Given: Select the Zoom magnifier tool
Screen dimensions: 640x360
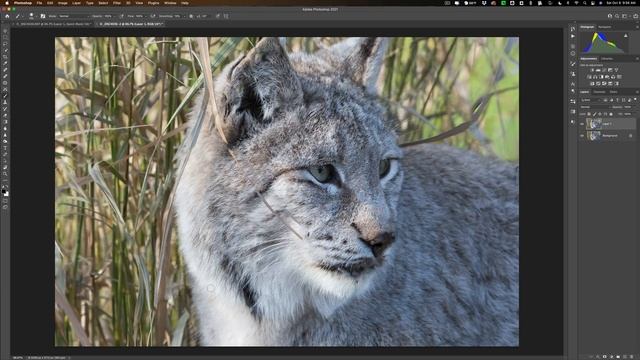Looking at the screenshot, I should (5, 173).
